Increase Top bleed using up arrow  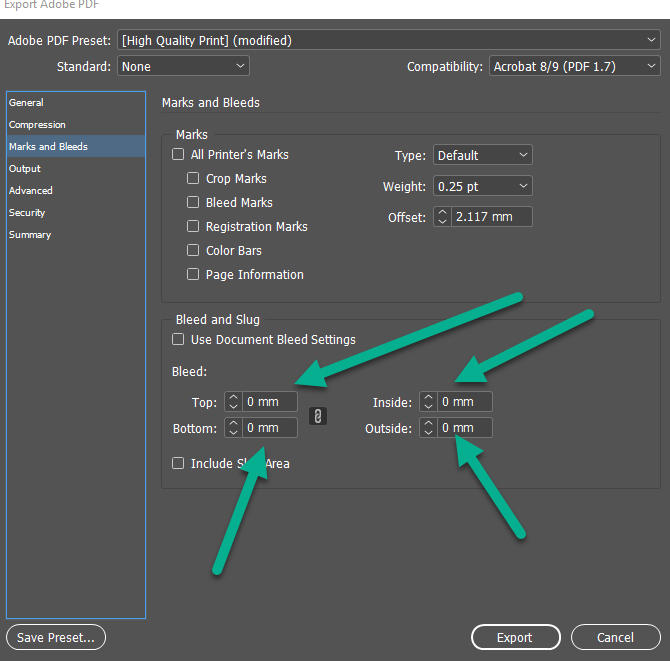pos(233,397)
